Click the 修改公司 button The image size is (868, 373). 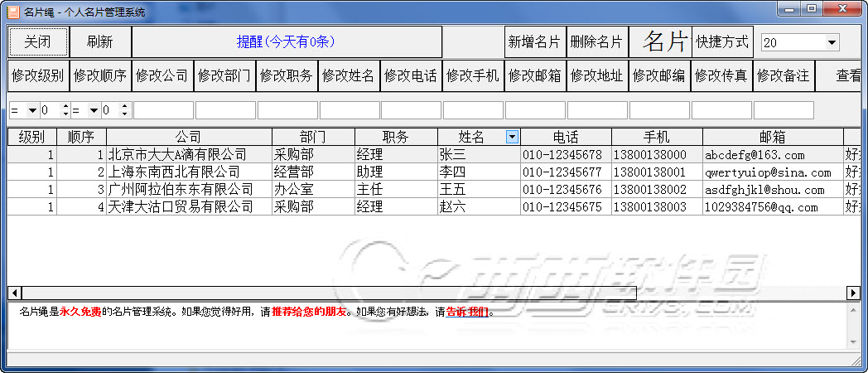(x=162, y=76)
